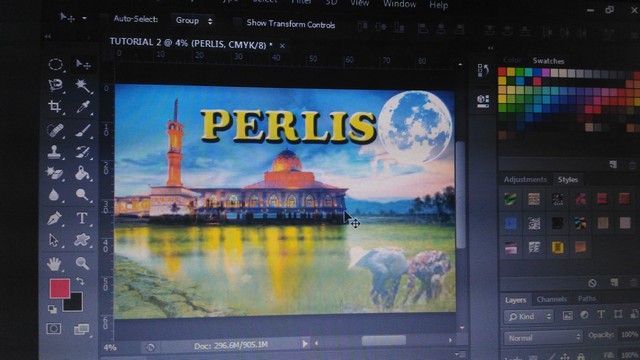Open the Window menu

click(x=399, y=4)
